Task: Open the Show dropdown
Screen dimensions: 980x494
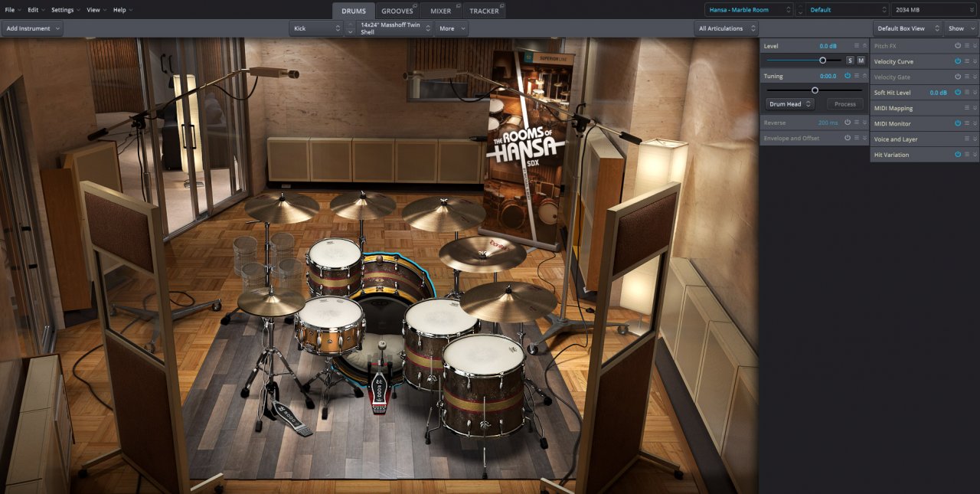Action: [x=961, y=28]
